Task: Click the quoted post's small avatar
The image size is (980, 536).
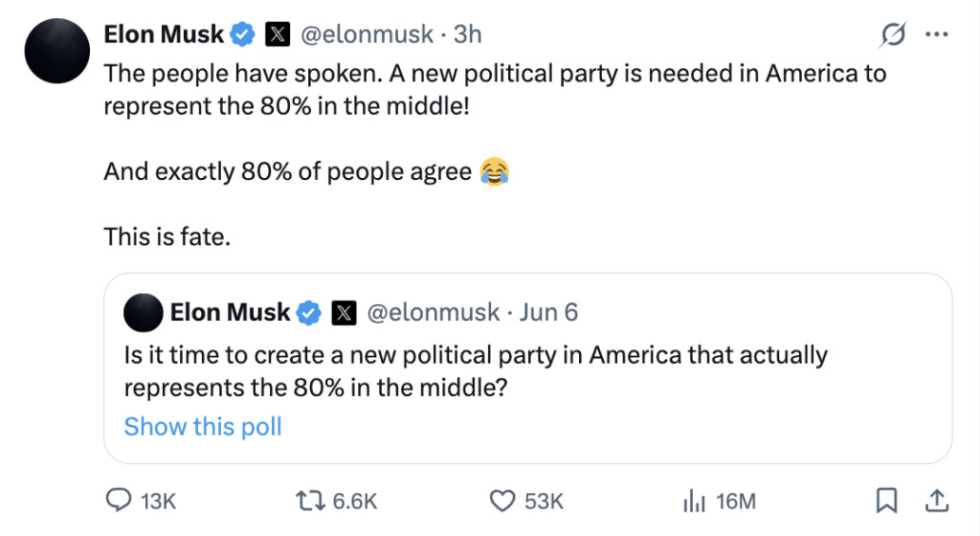Action: coord(143,312)
